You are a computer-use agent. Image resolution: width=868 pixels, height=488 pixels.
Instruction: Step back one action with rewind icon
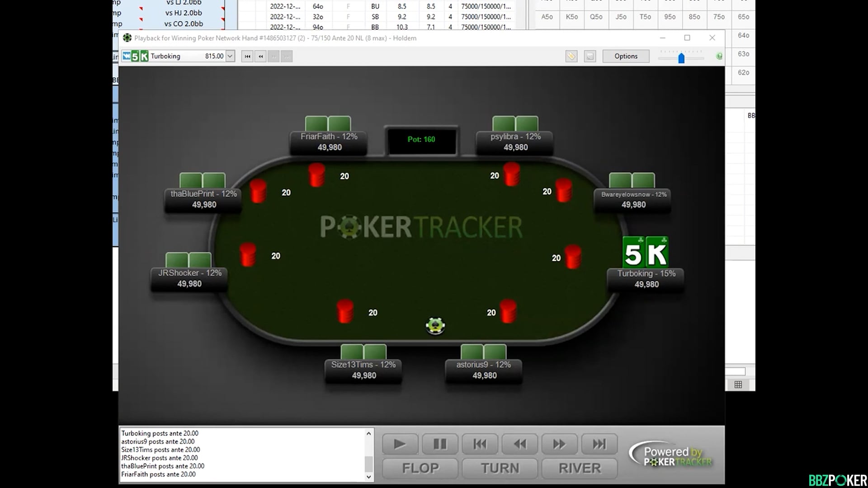pyautogui.click(x=519, y=444)
